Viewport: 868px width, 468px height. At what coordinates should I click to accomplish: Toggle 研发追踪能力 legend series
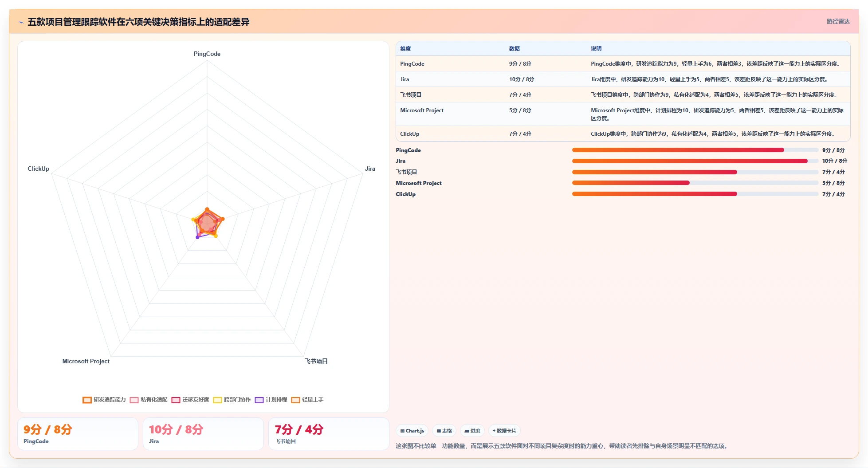point(104,400)
